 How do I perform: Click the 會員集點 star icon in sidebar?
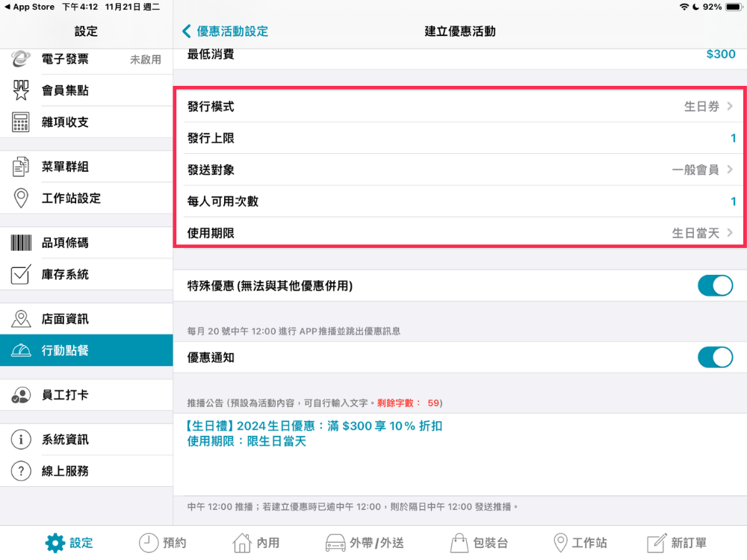pyautogui.click(x=21, y=90)
